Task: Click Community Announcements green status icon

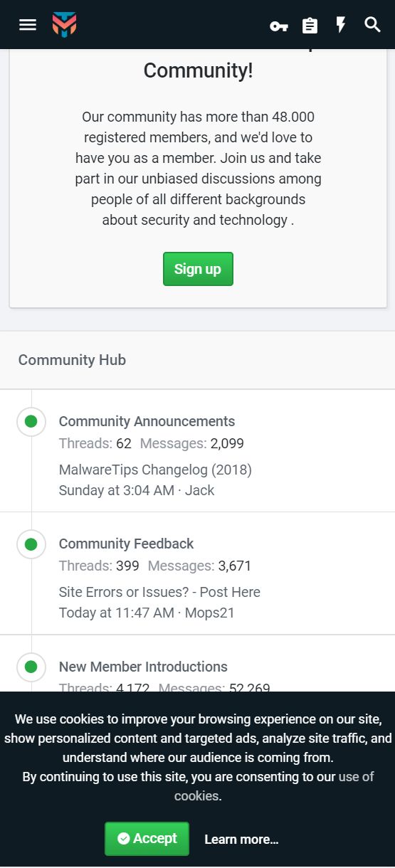Action: pos(31,422)
